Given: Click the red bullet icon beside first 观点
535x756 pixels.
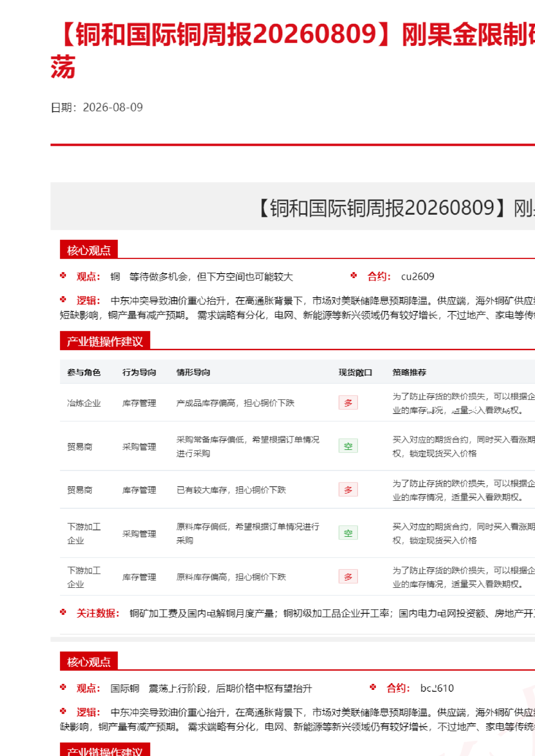Looking at the screenshot, I should (x=63, y=275).
